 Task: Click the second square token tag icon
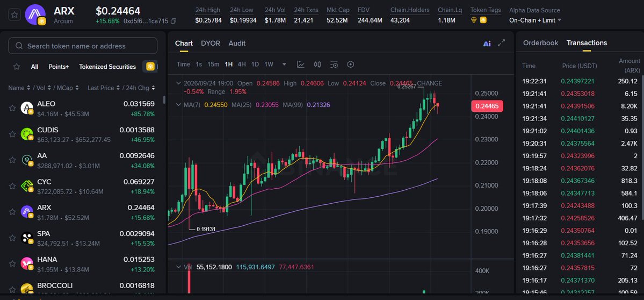tap(483, 20)
